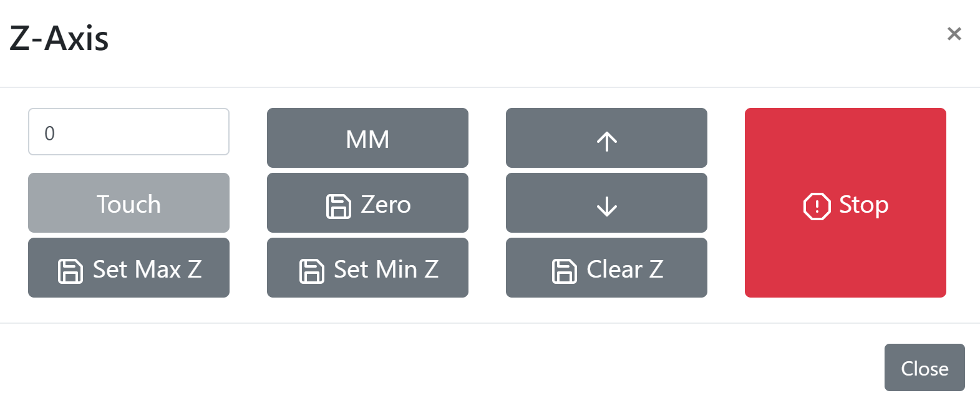The image size is (980, 408).
Task: Click MM to change units
Action: 367,138
